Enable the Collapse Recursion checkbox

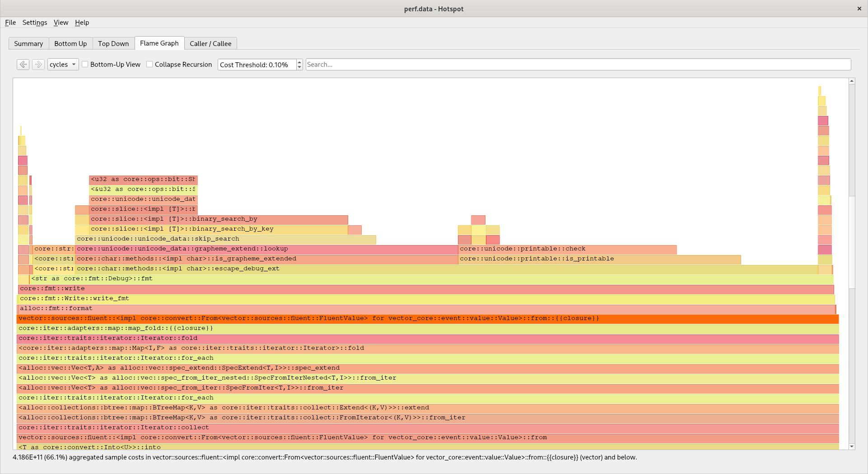(149, 64)
